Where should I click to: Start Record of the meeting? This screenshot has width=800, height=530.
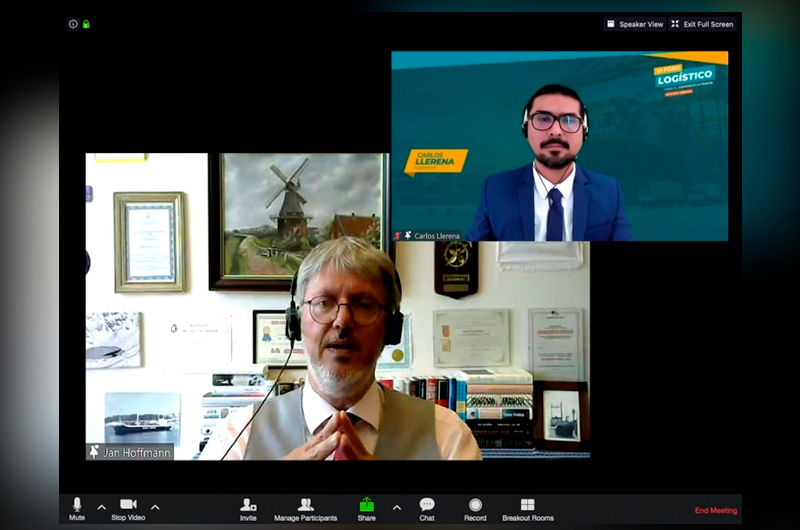point(475,507)
